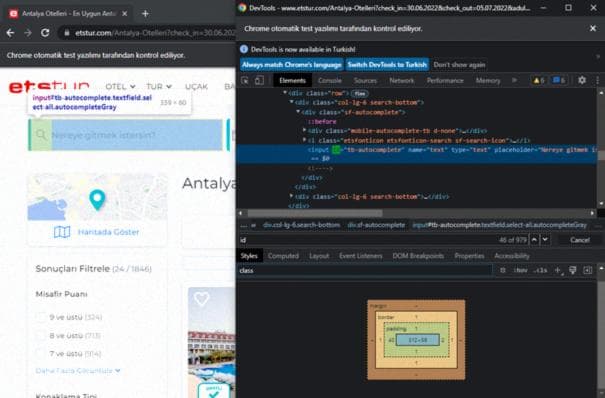Image resolution: width=605 pixels, height=398 pixels.
Task: Focus the DevTools search field containing 'id'
Action: click(x=367, y=240)
